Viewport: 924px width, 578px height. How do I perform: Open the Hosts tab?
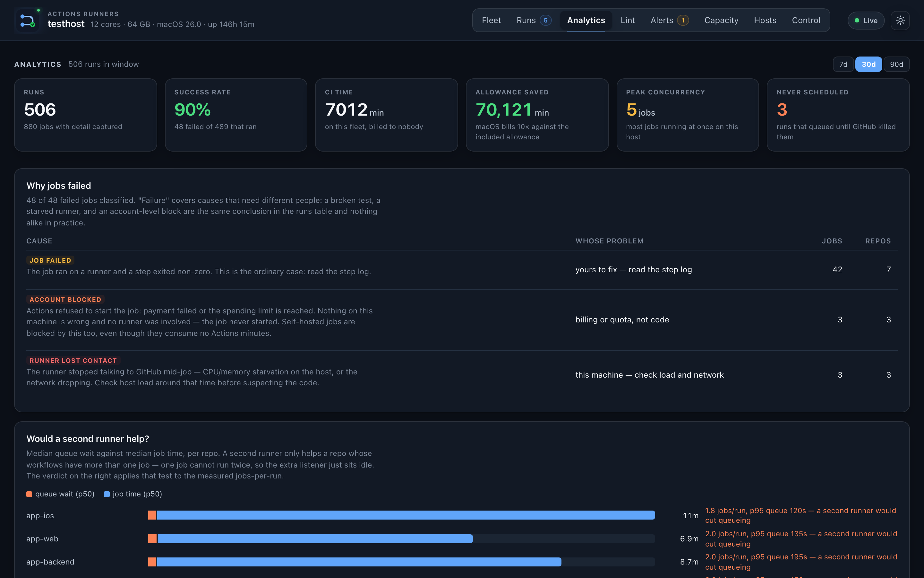click(x=765, y=20)
